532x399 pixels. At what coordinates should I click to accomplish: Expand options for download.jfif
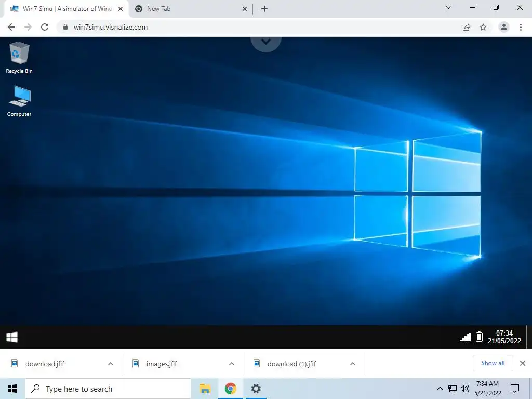[111, 364]
